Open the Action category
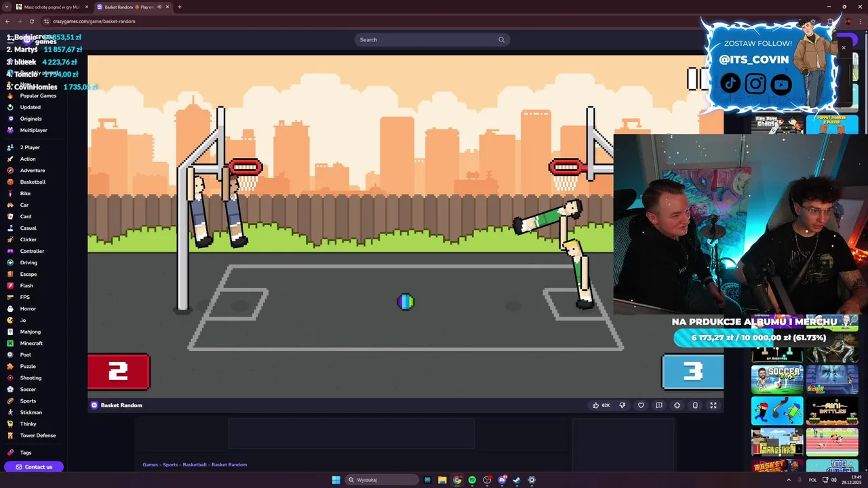 tap(28, 159)
